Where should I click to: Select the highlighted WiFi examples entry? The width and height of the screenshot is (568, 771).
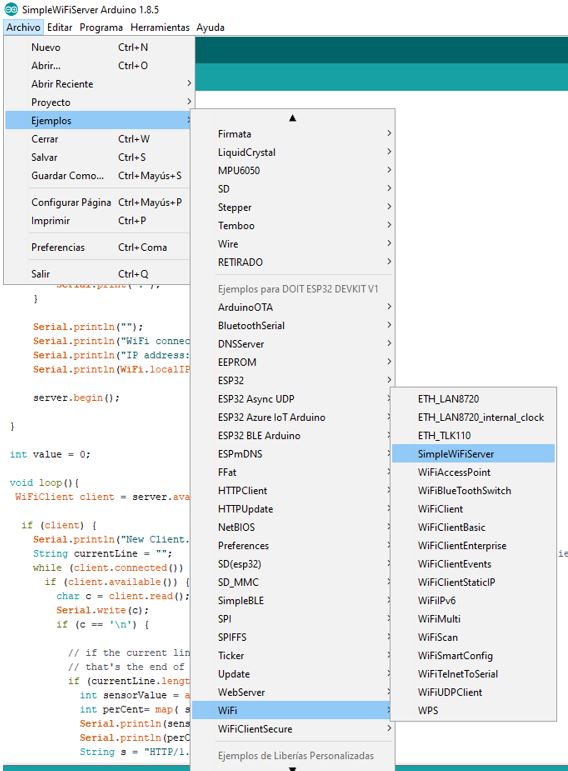(293, 711)
